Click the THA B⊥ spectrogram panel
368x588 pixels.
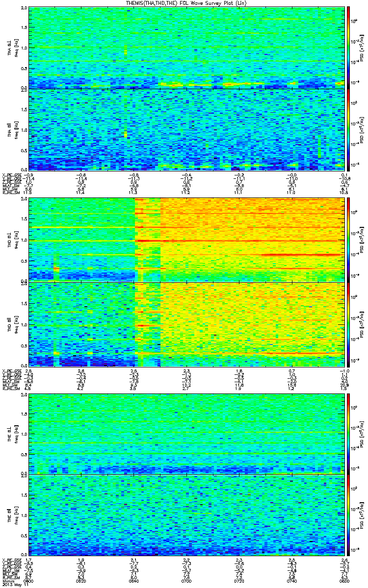pyautogui.click(x=185, y=48)
